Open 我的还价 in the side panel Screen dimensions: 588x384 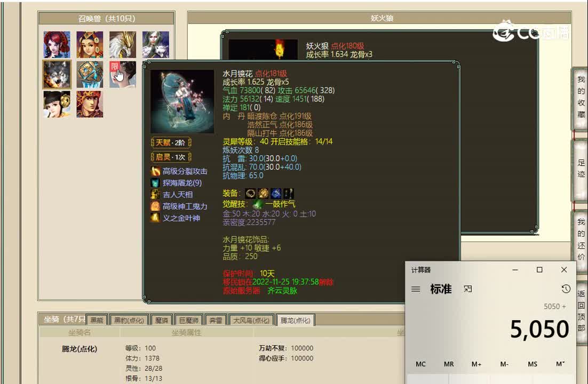click(x=581, y=239)
